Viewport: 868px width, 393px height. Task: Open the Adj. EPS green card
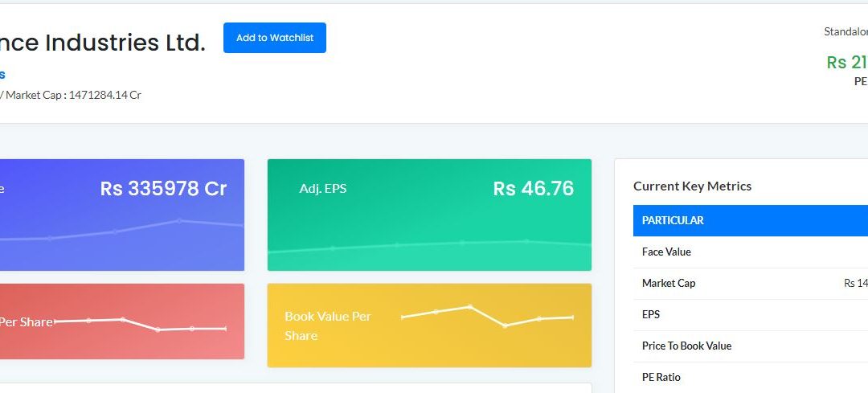pos(429,215)
